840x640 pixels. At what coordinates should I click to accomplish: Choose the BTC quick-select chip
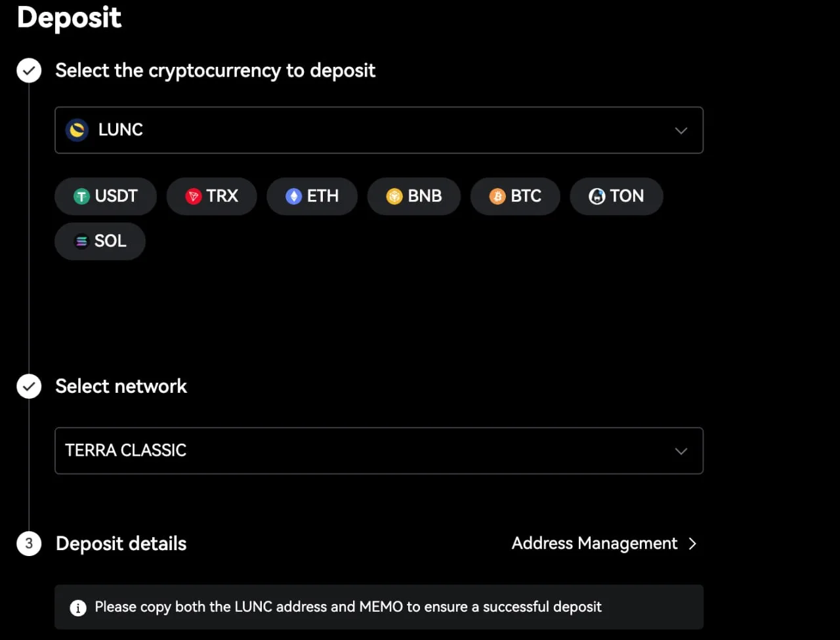pyautogui.click(x=515, y=196)
